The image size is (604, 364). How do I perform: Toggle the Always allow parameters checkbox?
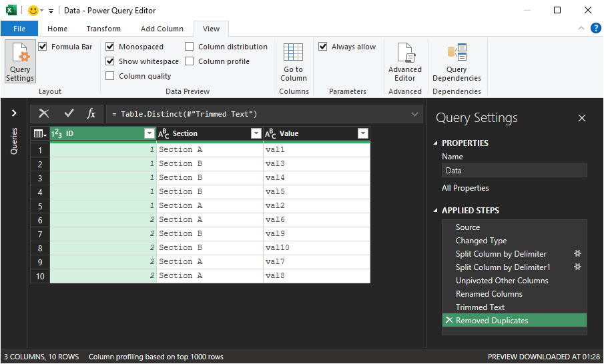pyautogui.click(x=323, y=47)
